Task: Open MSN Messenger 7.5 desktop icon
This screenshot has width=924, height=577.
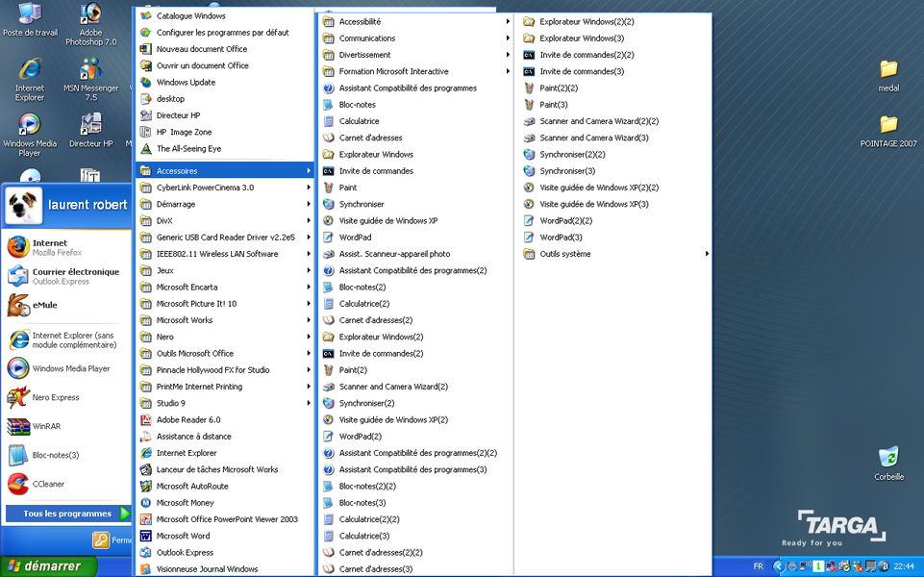Action: point(90,79)
